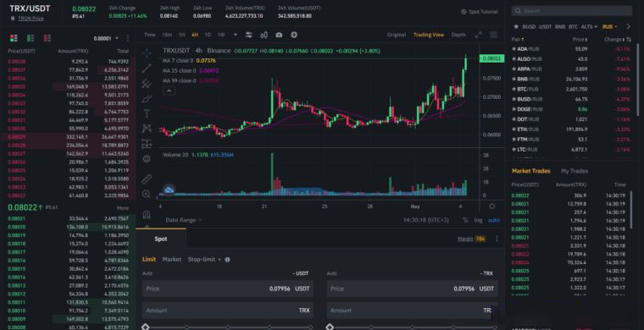Image resolution: width=644 pixels, height=330 pixels.
Task: Select the pattern drawing tool
Action: (147, 129)
